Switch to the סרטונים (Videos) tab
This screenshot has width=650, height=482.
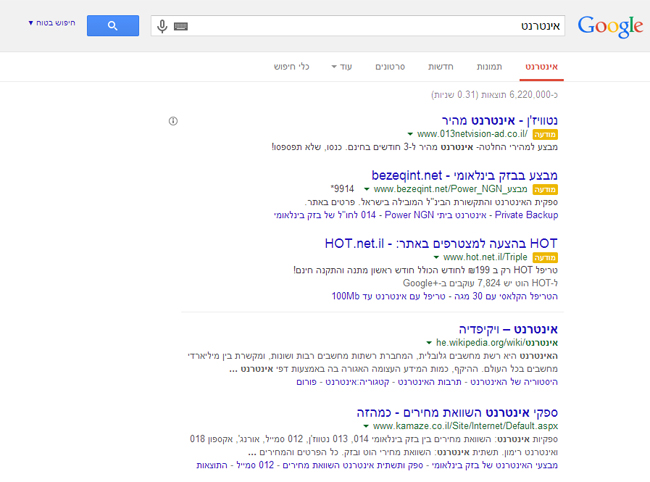(x=390, y=67)
